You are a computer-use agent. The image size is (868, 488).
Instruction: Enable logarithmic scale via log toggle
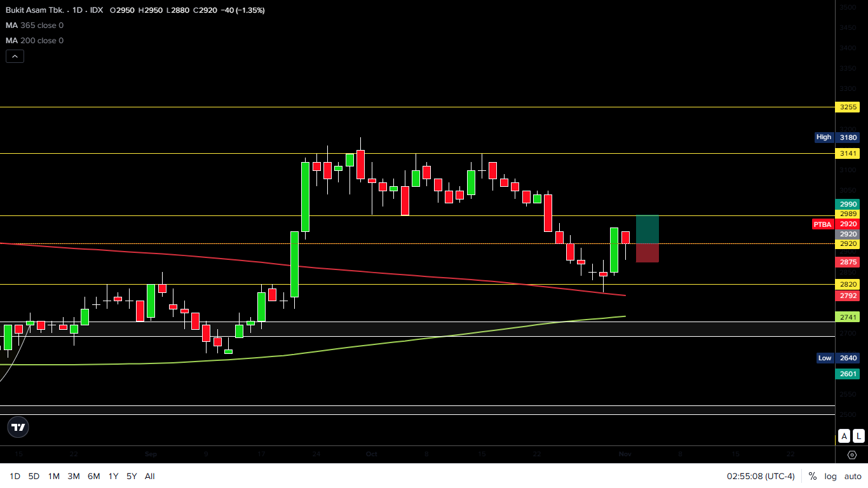(830, 476)
